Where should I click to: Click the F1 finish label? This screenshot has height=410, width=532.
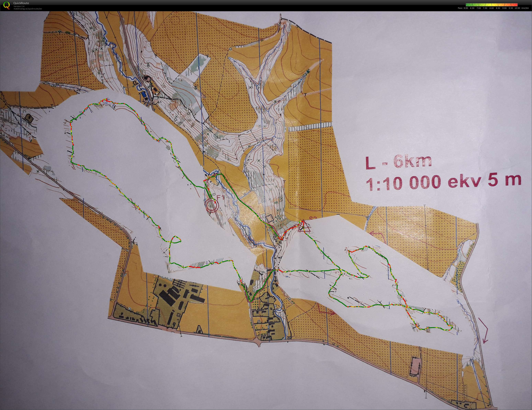(x=221, y=198)
